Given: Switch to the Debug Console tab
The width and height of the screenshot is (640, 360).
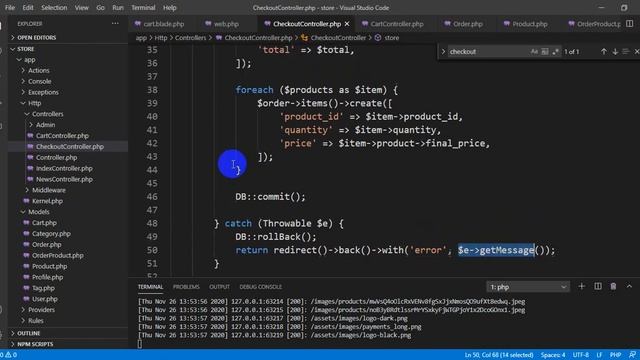Looking at the screenshot, I should [260, 287].
